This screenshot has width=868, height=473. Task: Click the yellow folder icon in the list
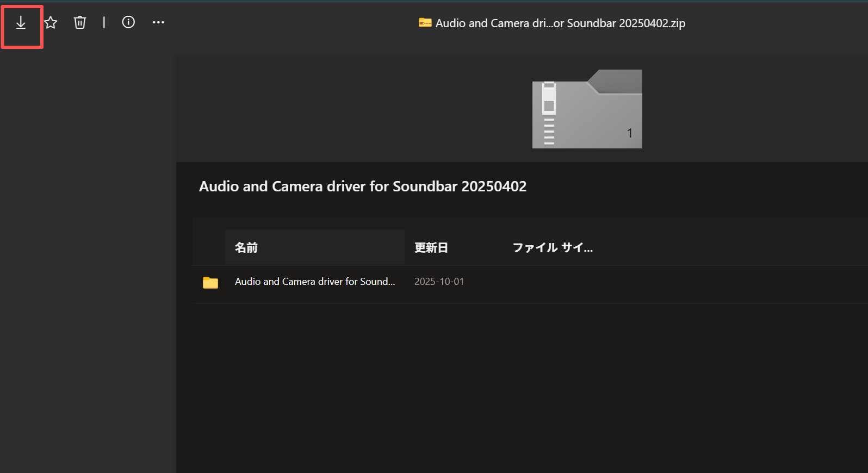(x=210, y=283)
